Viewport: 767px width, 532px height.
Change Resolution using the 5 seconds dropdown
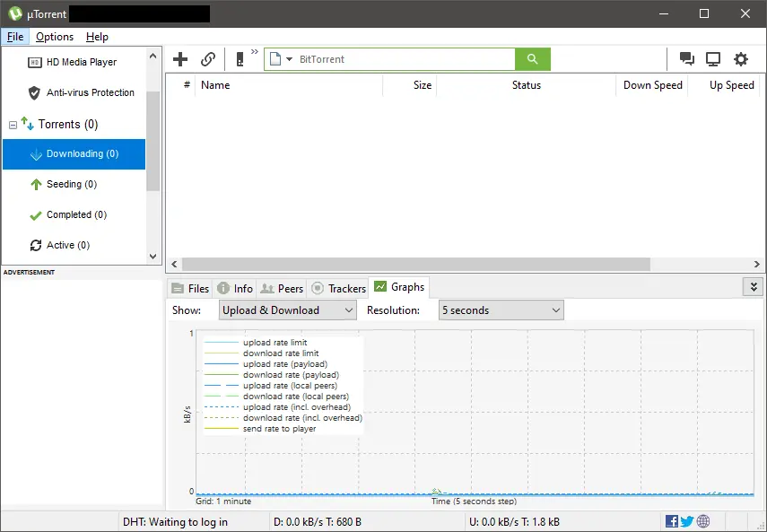click(501, 310)
